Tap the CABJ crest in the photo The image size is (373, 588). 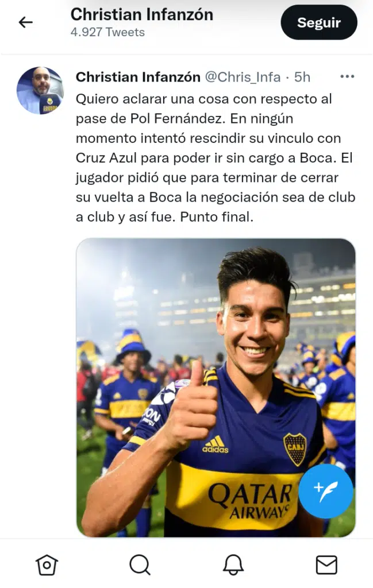tap(295, 449)
